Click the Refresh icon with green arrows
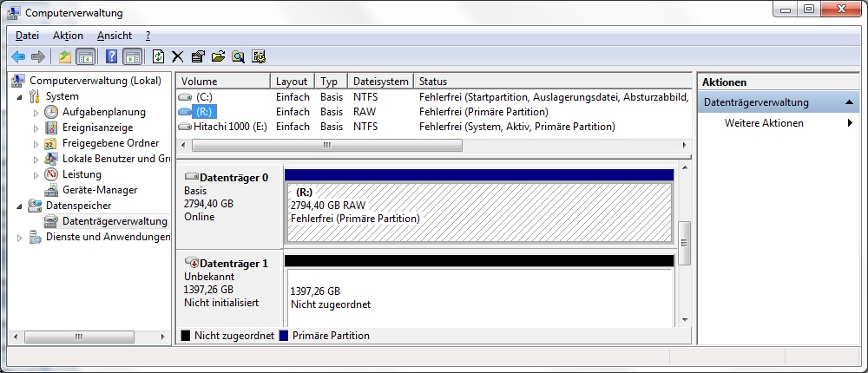868x373 pixels. pyautogui.click(x=158, y=56)
